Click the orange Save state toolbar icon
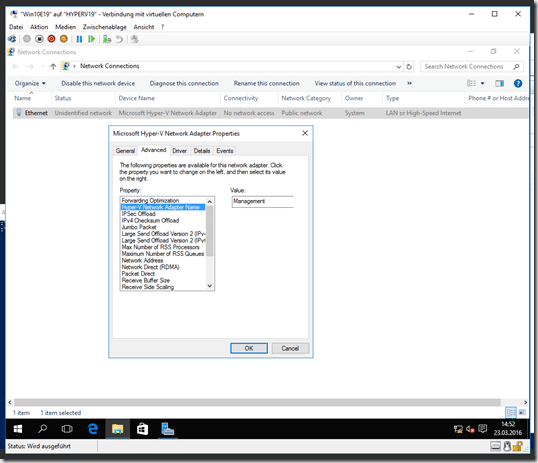 63,39
